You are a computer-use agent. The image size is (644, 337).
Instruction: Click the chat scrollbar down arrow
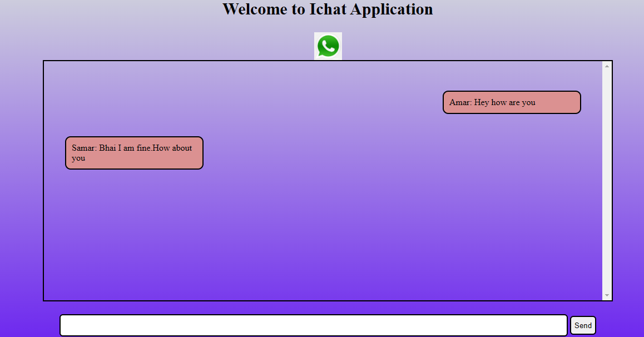(607, 295)
